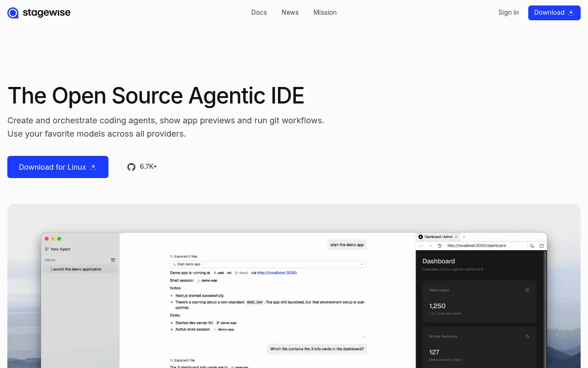Click the Which file contains message bubble
Viewport: 588px width, 368px height.
tap(317, 349)
